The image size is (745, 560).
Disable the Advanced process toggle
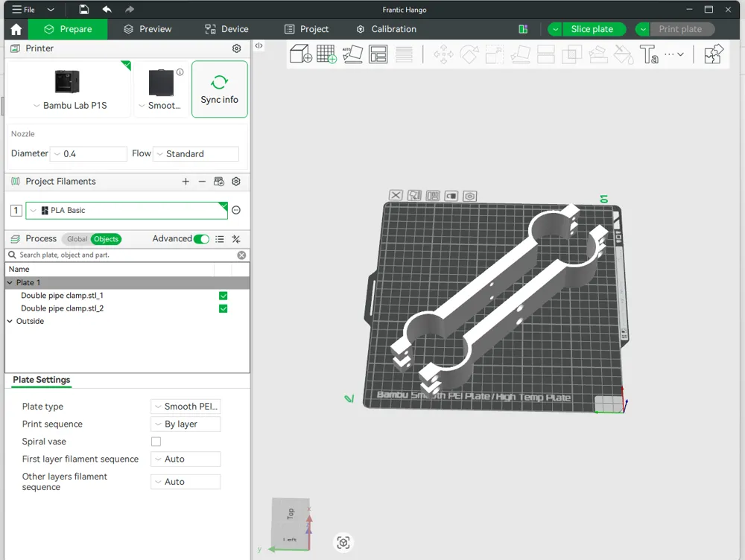click(200, 239)
